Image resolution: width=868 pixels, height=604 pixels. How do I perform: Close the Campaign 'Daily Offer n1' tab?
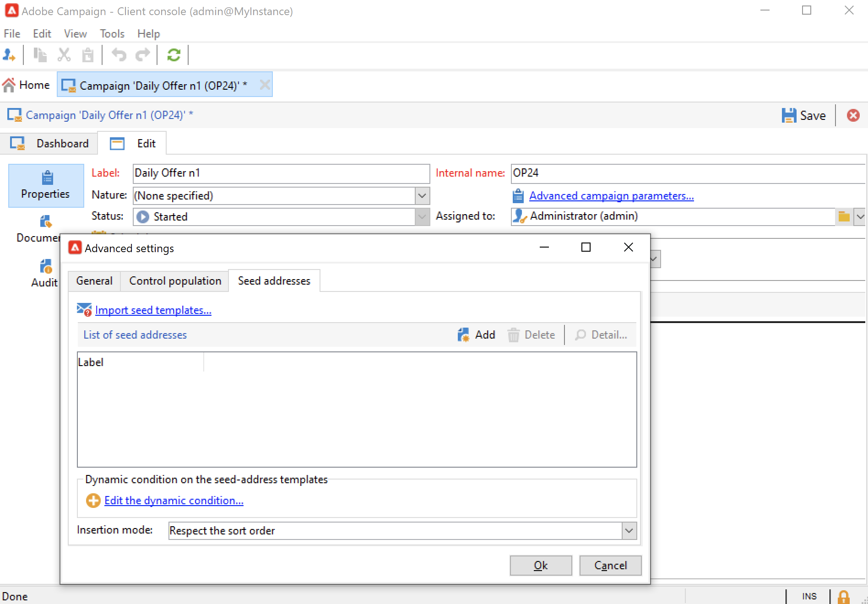pos(265,85)
